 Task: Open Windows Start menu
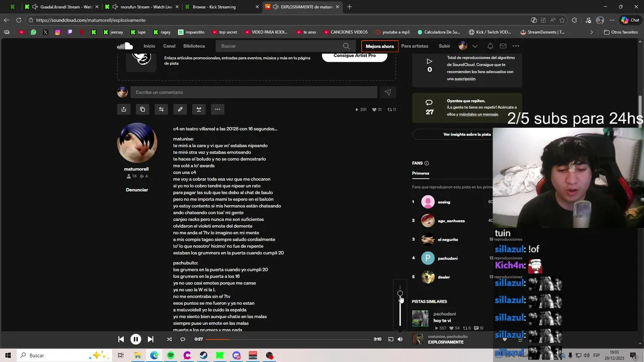8,355
